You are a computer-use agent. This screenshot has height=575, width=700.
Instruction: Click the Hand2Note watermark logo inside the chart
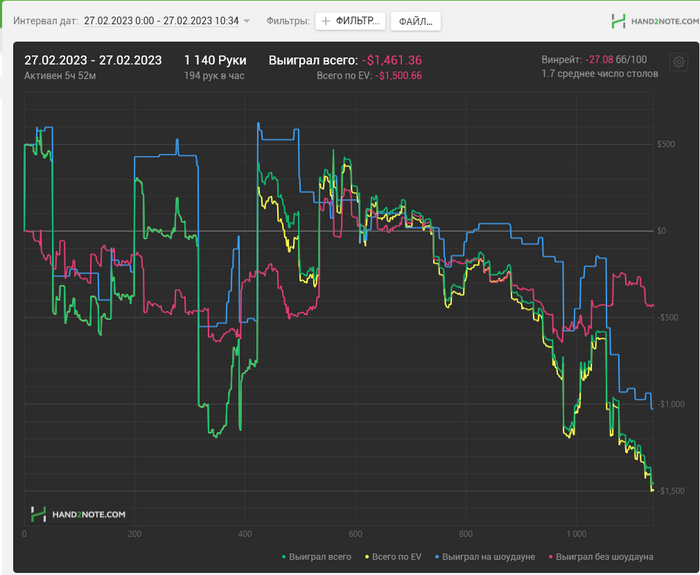(x=78, y=514)
